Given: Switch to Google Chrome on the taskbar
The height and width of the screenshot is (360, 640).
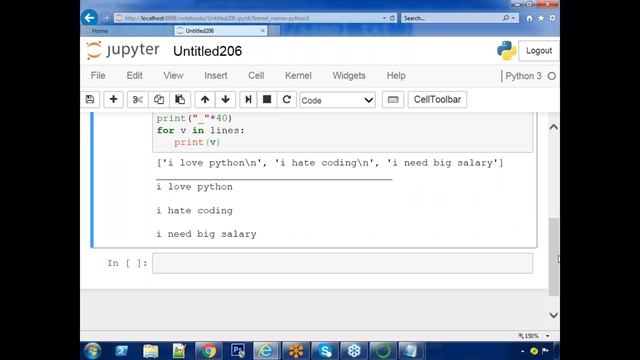Looking at the screenshot, I should point(209,351).
